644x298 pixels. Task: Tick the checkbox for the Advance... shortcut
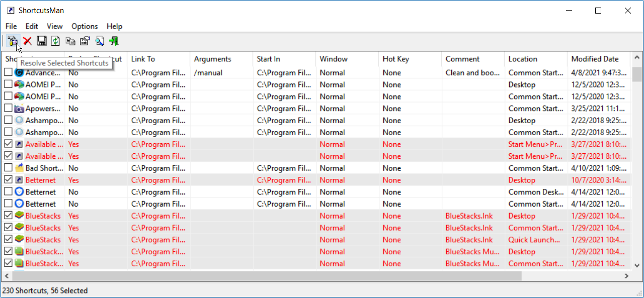tap(9, 72)
